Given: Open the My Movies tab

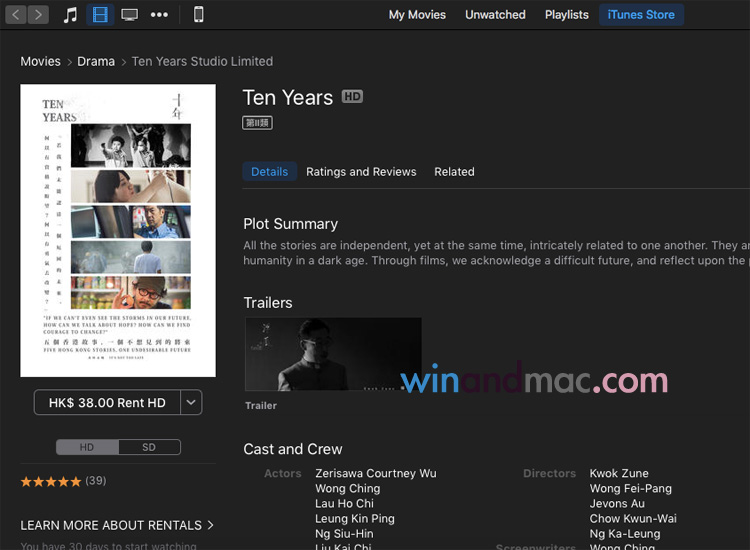Looking at the screenshot, I should (x=418, y=15).
